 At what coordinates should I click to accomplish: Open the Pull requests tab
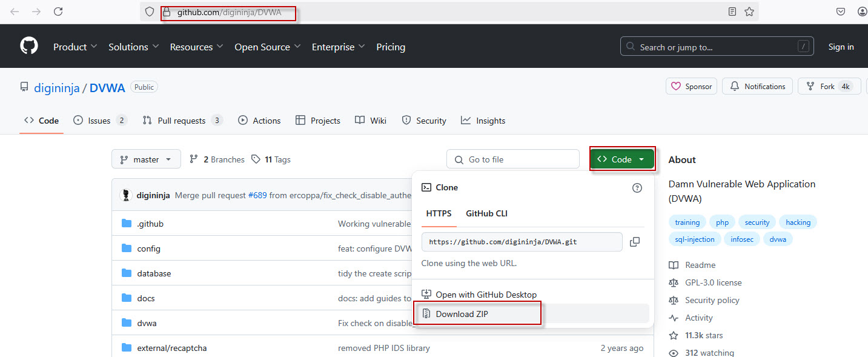pyautogui.click(x=182, y=121)
